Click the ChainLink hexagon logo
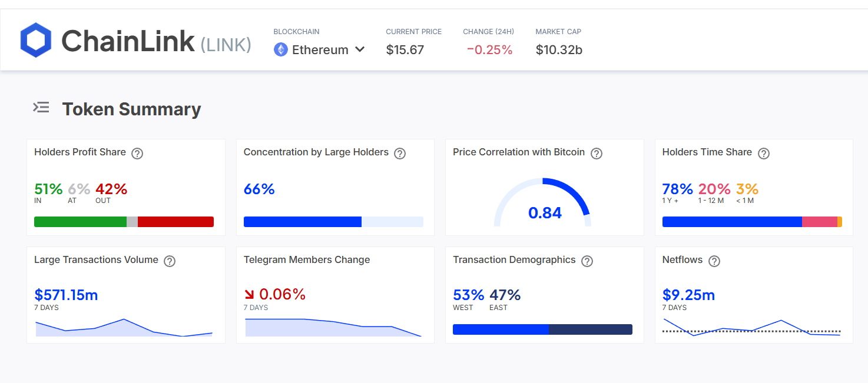 pyautogui.click(x=36, y=40)
